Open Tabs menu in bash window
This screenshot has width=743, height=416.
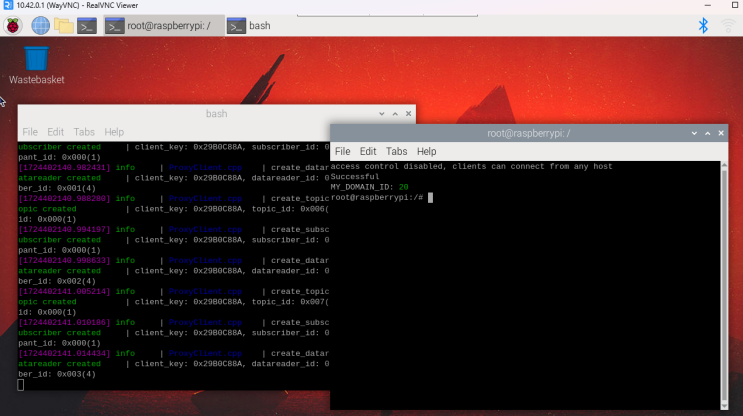(x=84, y=132)
